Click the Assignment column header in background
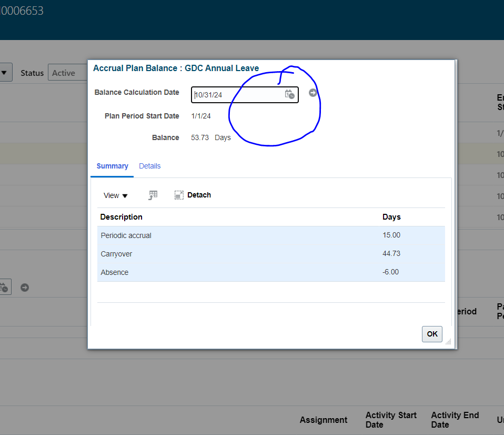 (324, 420)
